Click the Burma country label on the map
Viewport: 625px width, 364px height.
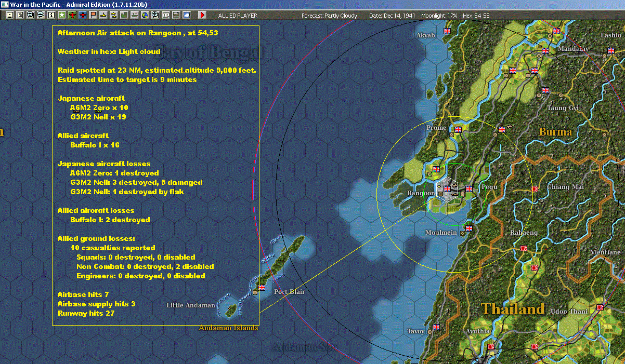[x=556, y=131]
